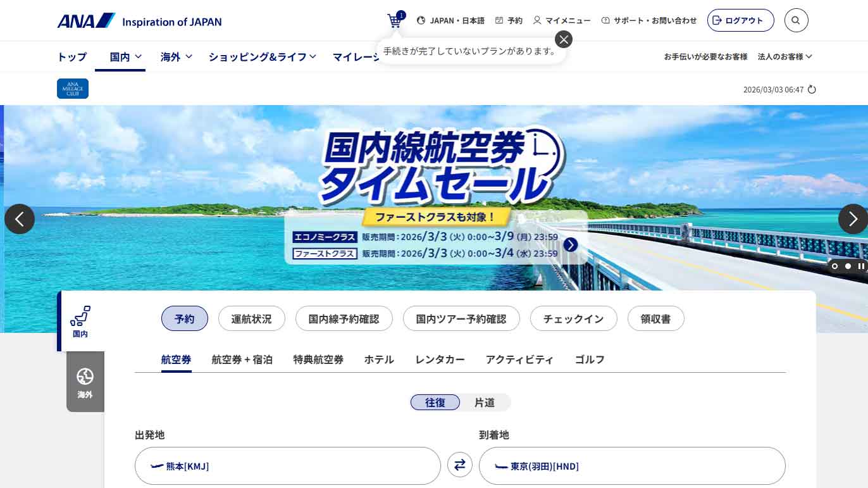Screen dimensions: 868x488
Task: Open the 航空券＋宿泊 tab
Action: coord(242,360)
